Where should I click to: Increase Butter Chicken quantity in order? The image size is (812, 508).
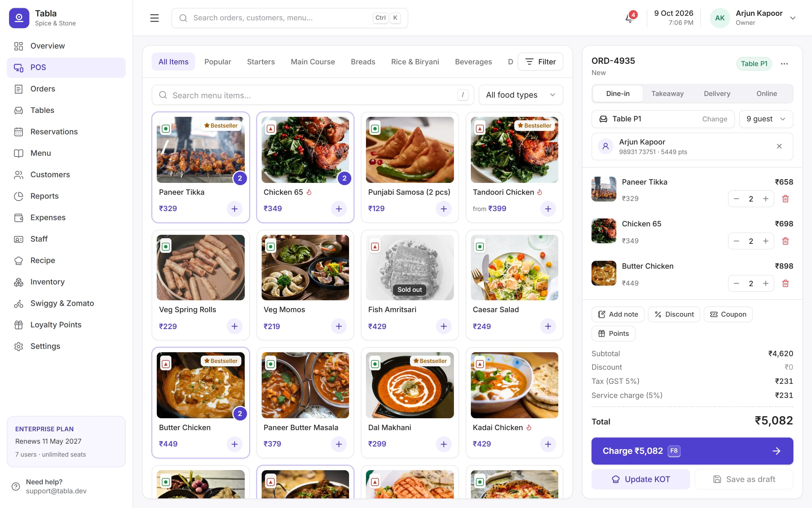pos(766,284)
